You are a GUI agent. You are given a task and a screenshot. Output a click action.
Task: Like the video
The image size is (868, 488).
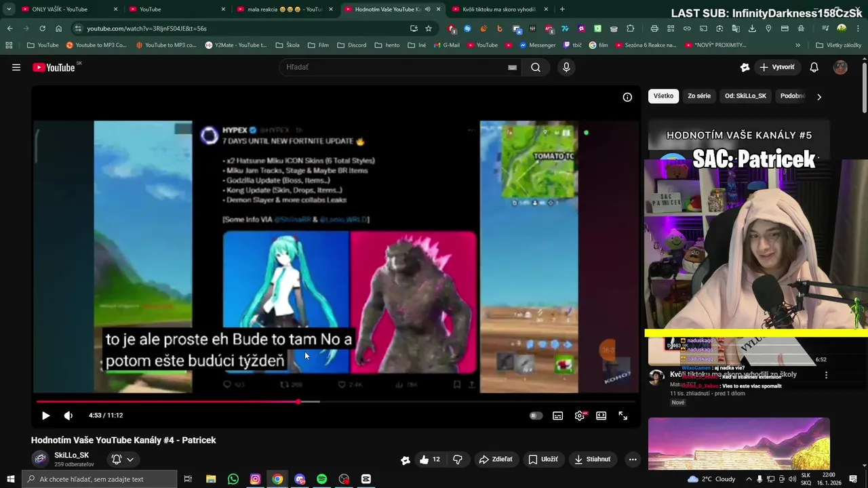pos(429,460)
